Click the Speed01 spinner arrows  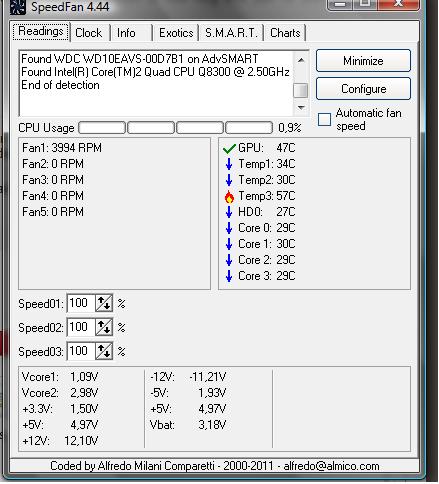click(x=104, y=303)
